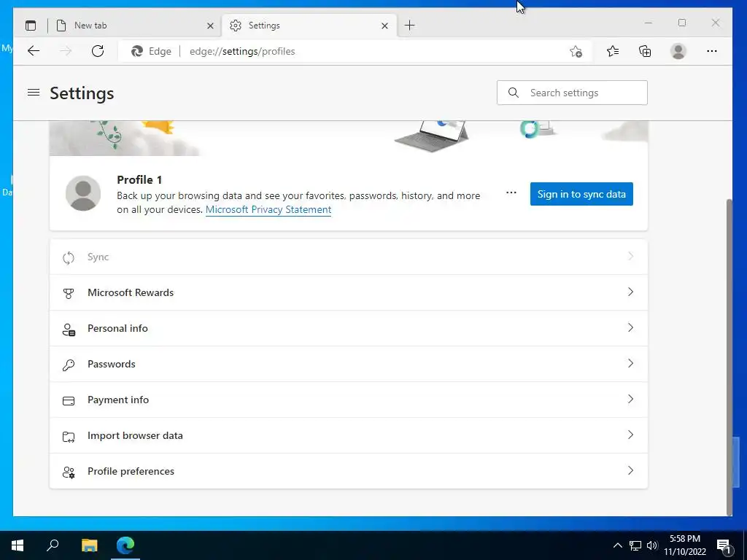Viewport: 747px width, 560px height.
Task: Close the New tab tab
Action: [210, 26]
